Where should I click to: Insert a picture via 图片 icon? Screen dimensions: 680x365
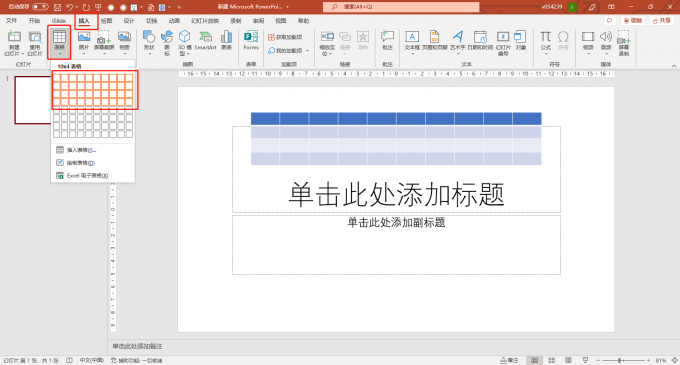[84, 37]
